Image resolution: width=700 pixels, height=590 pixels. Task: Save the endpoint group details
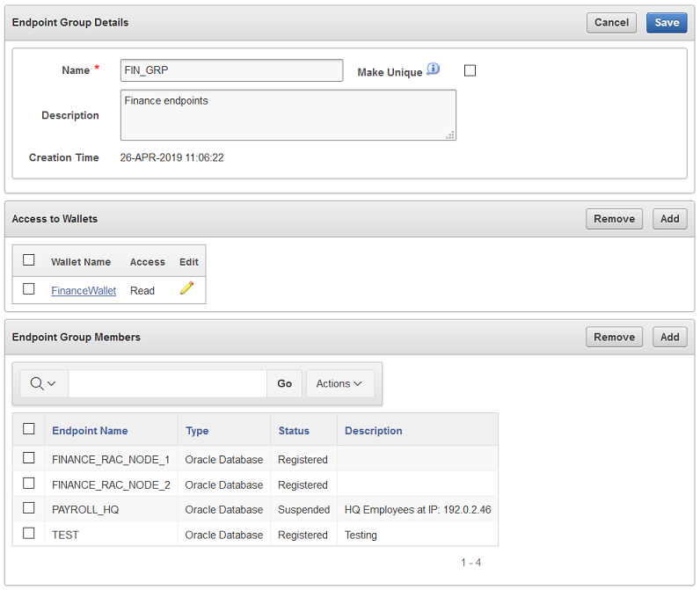[x=667, y=23]
